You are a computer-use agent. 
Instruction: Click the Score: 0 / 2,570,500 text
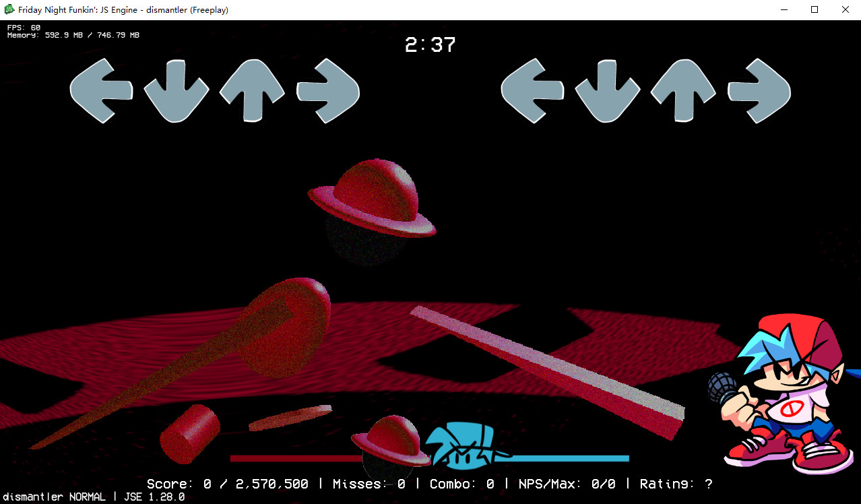(228, 484)
